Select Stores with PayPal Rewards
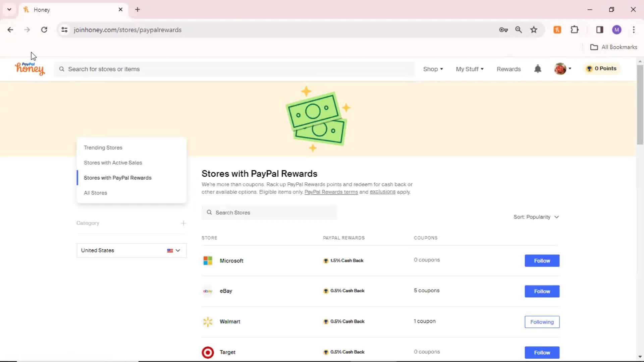Screen dimensions: 644x362 point(117,178)
